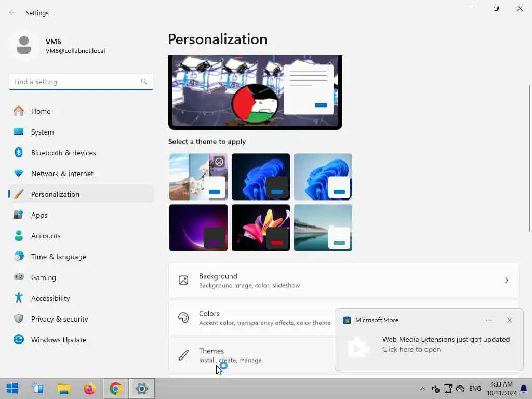
Task: Click the Windows Update sync icon
Action: click(x=19, y=339)
